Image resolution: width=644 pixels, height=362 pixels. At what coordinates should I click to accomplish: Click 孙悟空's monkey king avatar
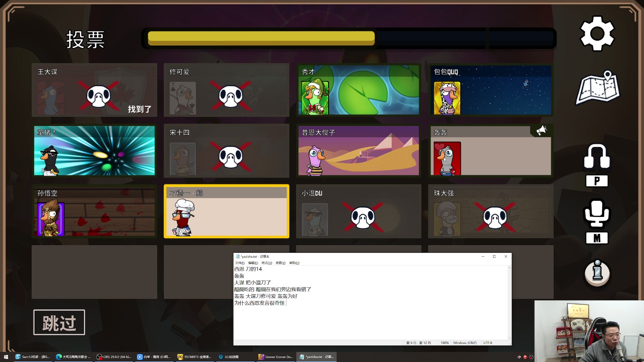tap(51, 218)
